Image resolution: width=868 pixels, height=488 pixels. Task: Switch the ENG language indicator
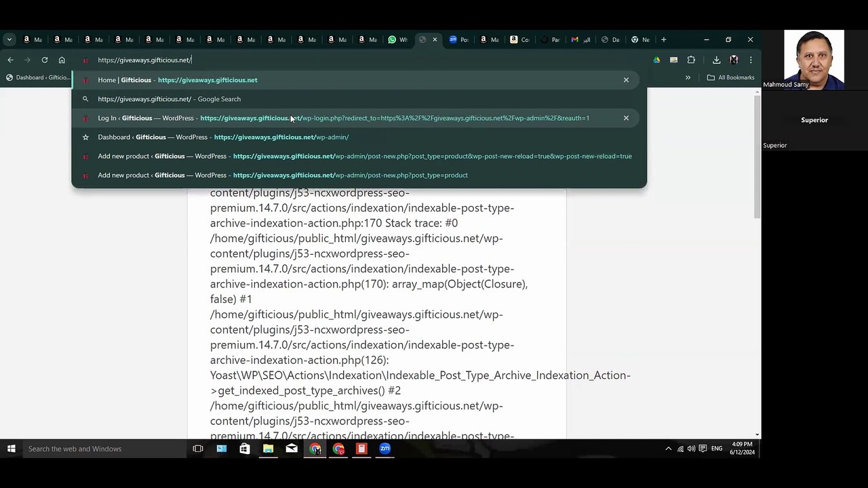[x=717, y=449]
